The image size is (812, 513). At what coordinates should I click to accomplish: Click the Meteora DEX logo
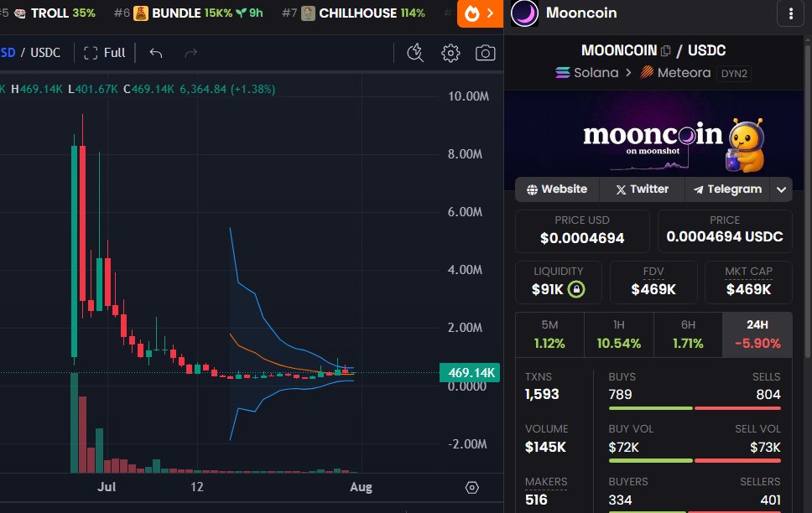coord(647,72)
